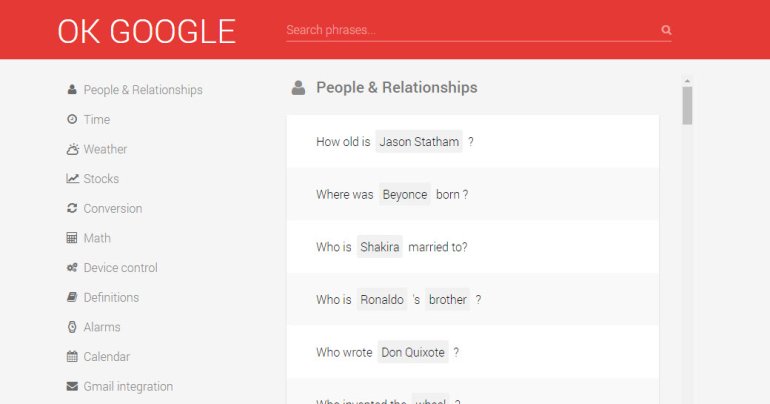Viewport: 770px width, 404px height.
Task: Open the Gmail integration category
Action: [x=128, y=387]
